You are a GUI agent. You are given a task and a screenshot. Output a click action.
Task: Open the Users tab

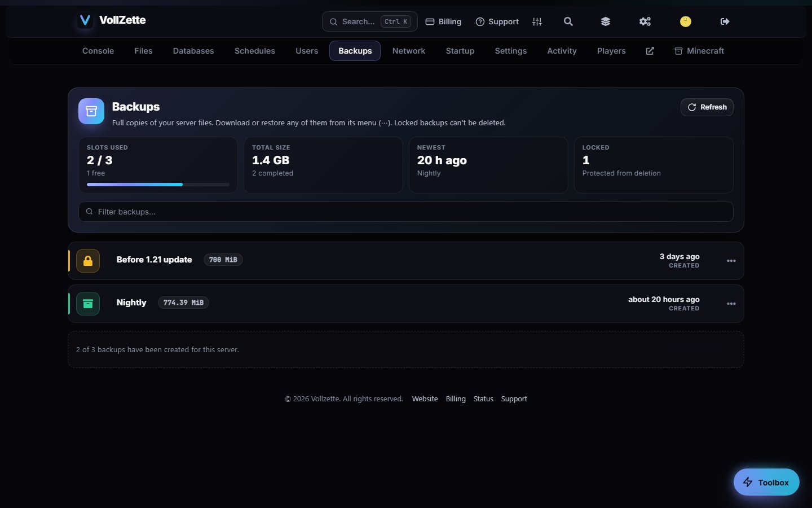307,51
